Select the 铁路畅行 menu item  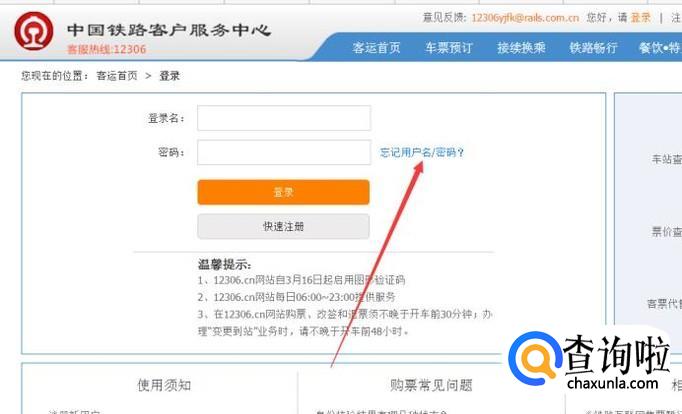(x=594, y=47)
